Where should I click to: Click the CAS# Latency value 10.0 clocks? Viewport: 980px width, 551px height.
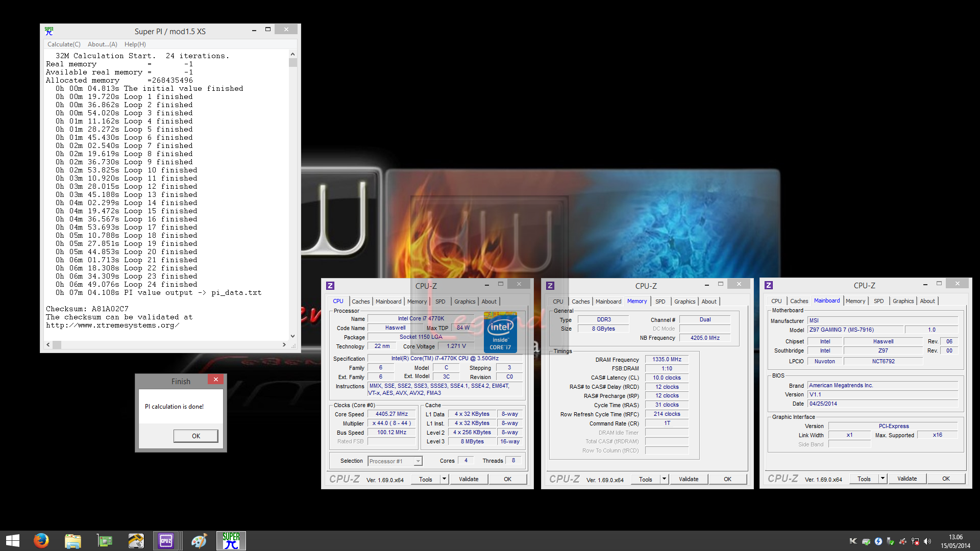pyautogui.click(x=667, y=378)
